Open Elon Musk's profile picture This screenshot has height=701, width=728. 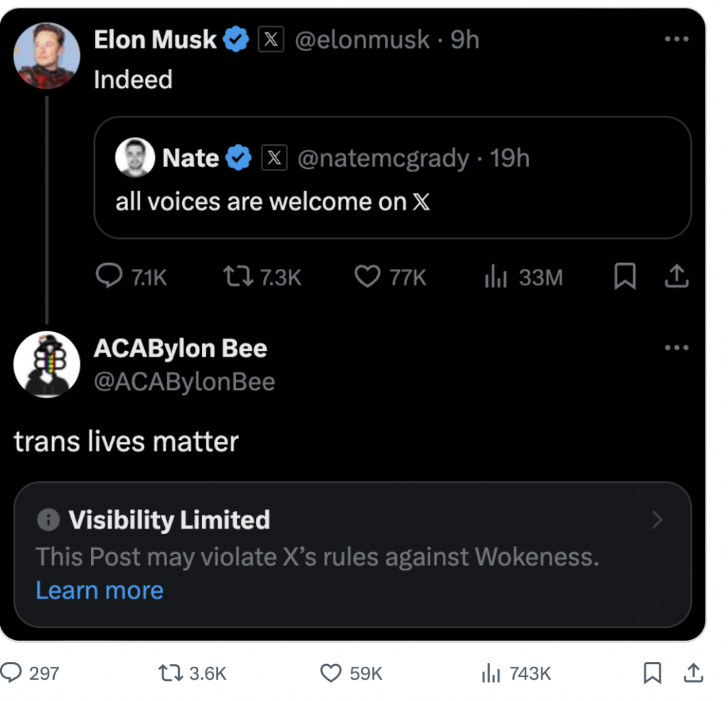coord(47,55)
